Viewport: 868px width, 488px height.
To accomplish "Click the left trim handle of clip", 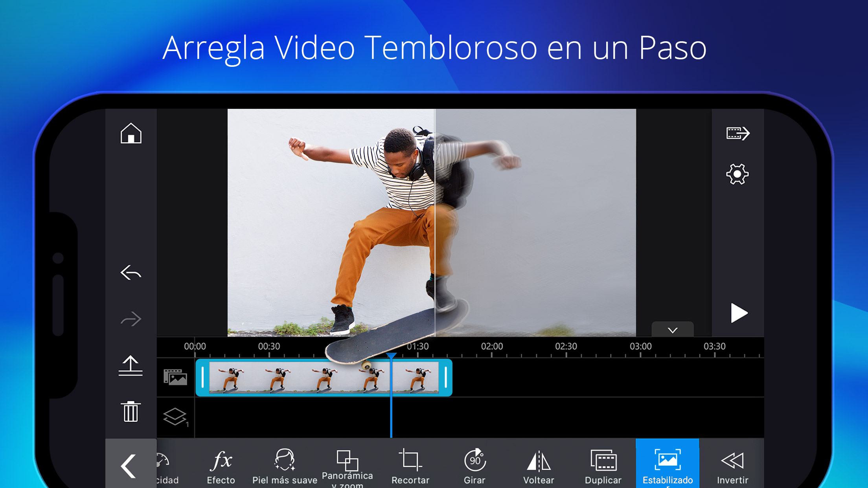I will tap(202, 377).
